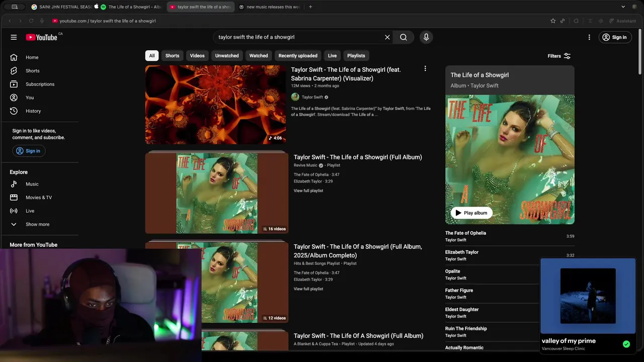Select the All filter chip
644x362 pixels.
[152, 56]
